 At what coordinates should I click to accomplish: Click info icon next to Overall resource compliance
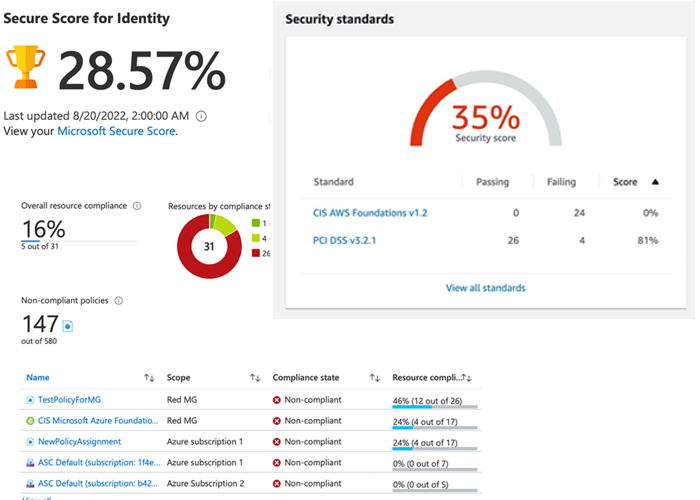(137, 206)
